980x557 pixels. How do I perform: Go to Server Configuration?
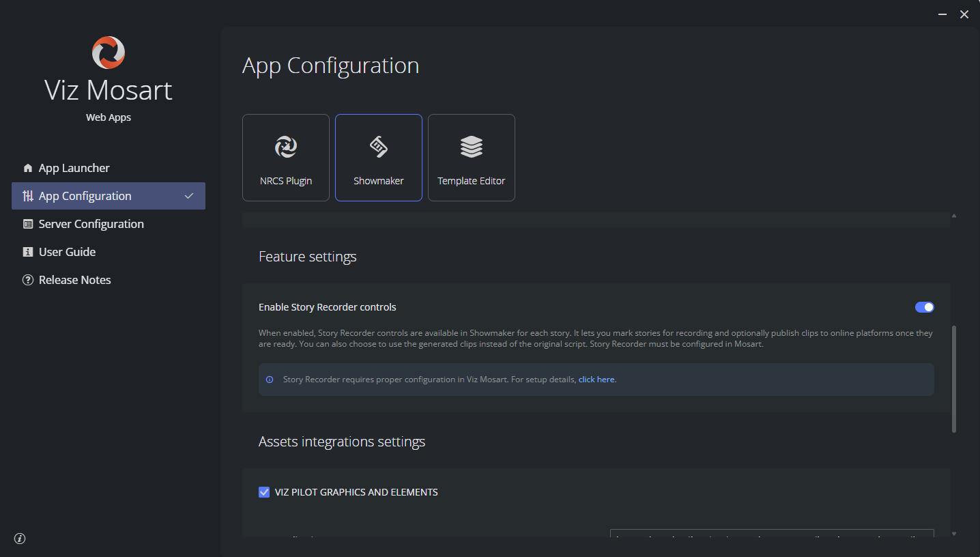coord(109,224)
